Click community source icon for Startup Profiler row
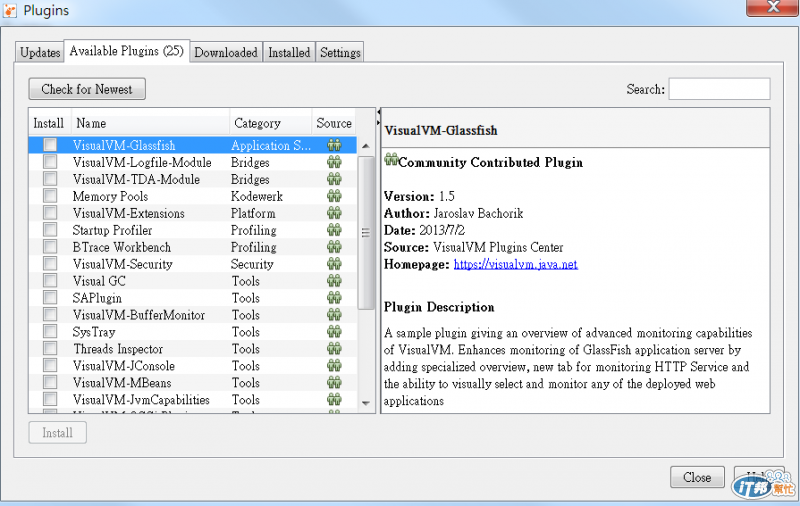 [334, 230]
